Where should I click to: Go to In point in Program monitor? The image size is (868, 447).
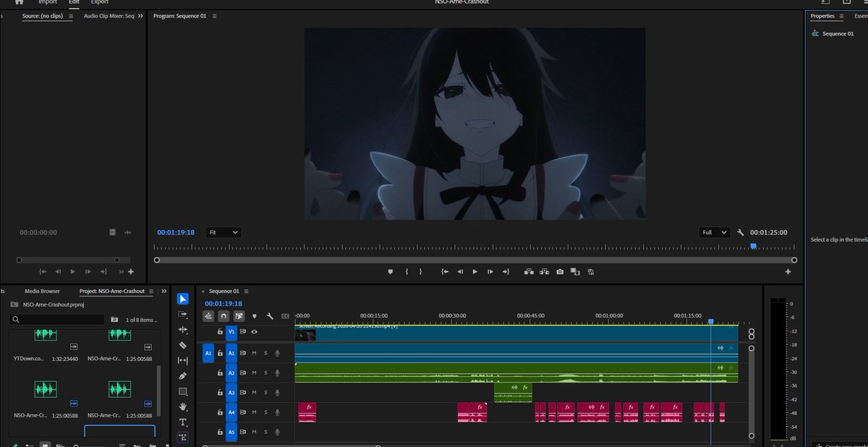coord(445,271)
